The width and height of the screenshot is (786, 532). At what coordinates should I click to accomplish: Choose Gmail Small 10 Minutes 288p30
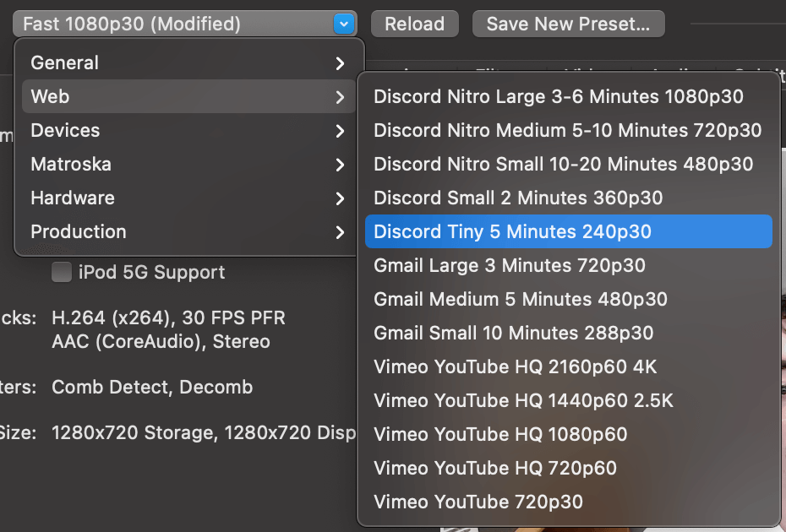tap(514, 333)
